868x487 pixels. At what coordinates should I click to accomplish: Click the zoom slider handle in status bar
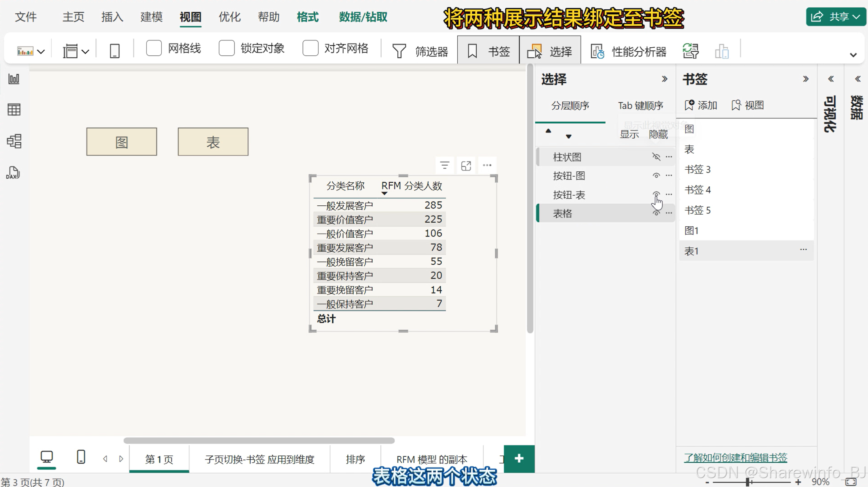pyautogui.click(x=748, y=482)
